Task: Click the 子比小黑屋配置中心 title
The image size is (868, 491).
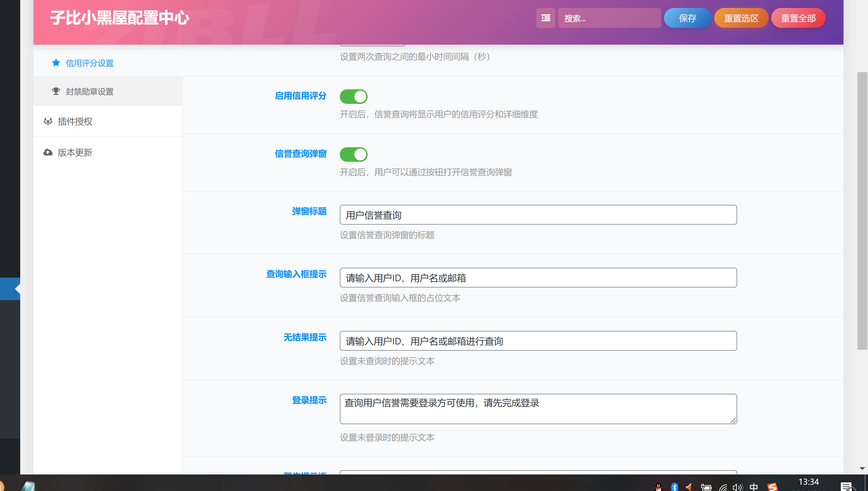Action: point(120,18)
